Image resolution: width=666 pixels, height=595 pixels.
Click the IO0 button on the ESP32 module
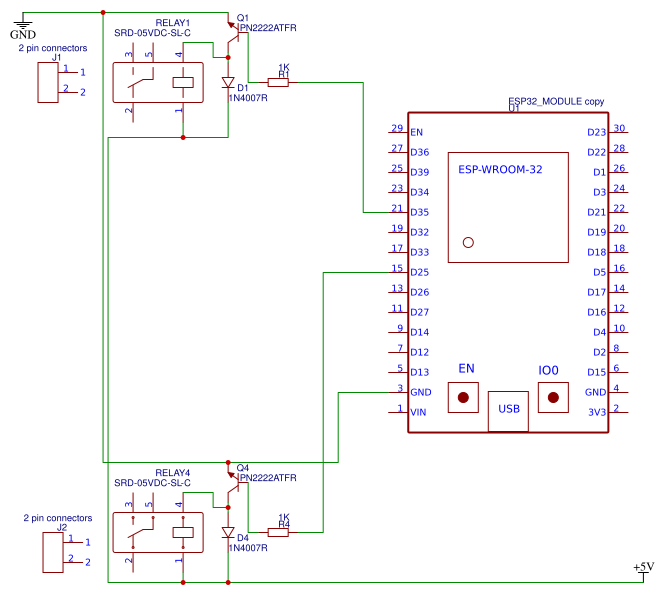click(553, 398)
